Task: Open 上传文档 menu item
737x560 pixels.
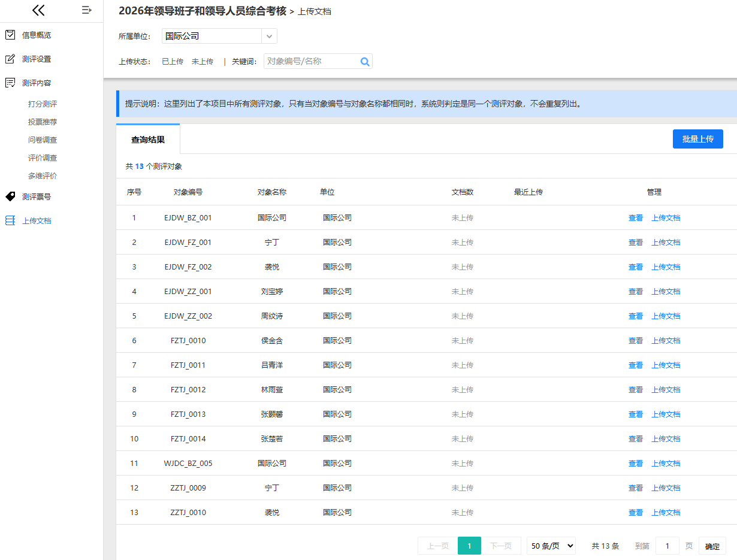Action: pos(37,220)
